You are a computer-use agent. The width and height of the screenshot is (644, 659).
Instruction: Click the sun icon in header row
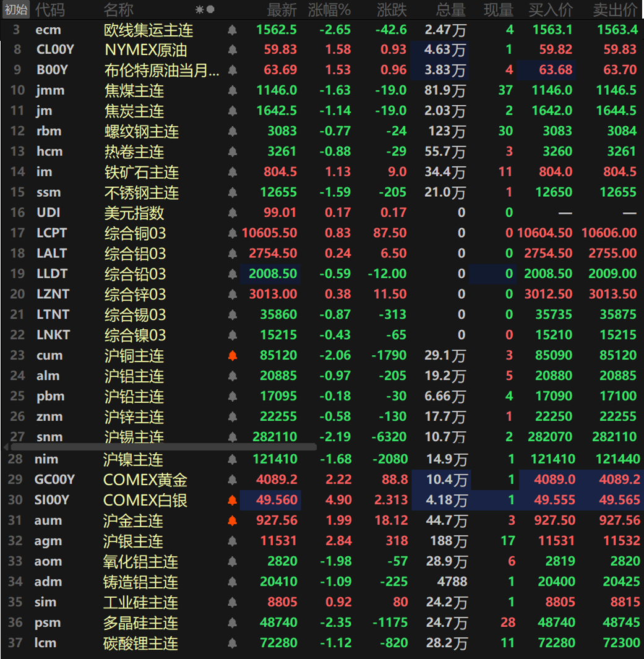(199, 9)
